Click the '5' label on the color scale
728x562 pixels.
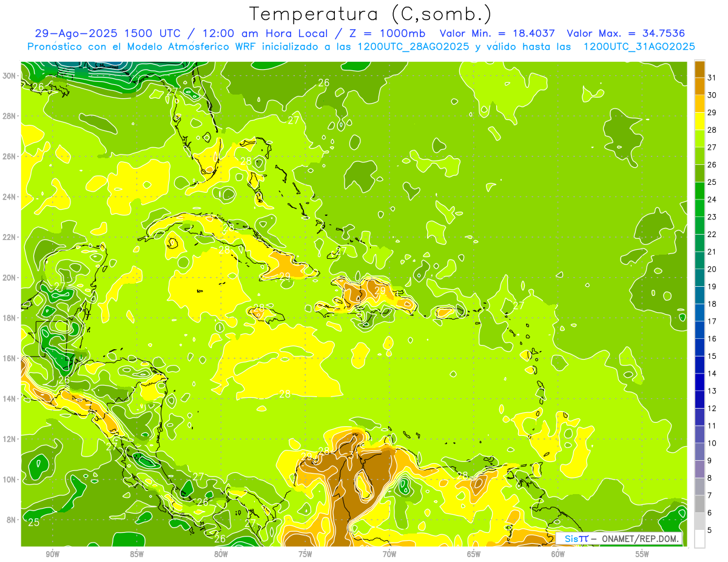[710, 530]
